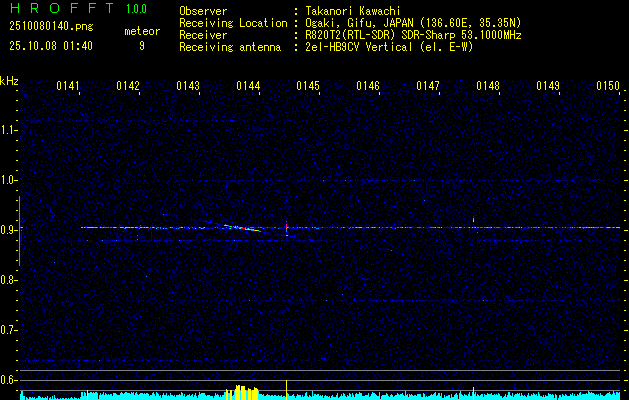Click the 0150 time label
This screenshot has height=400, width=629.
[608, 86]
